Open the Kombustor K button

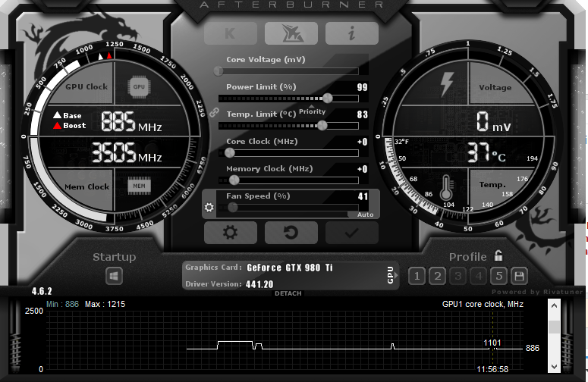(x=231, y=33)
